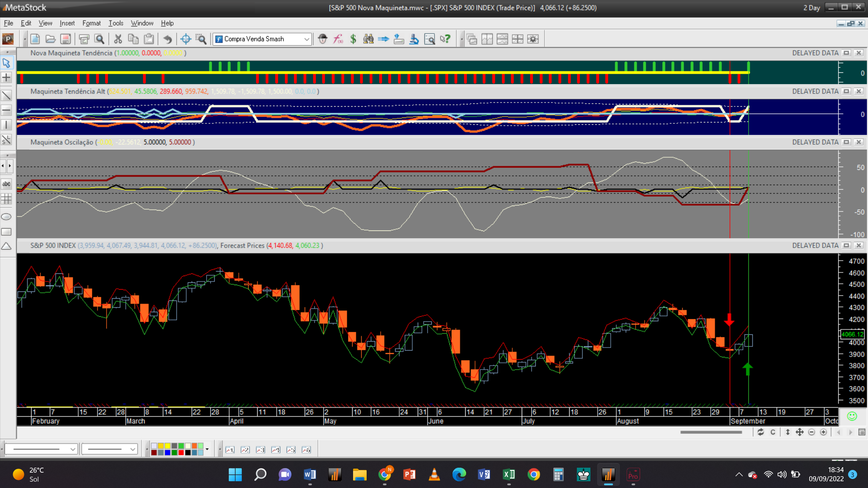Expand the Compra Venda Smash template dropdown

click(307, 39)
